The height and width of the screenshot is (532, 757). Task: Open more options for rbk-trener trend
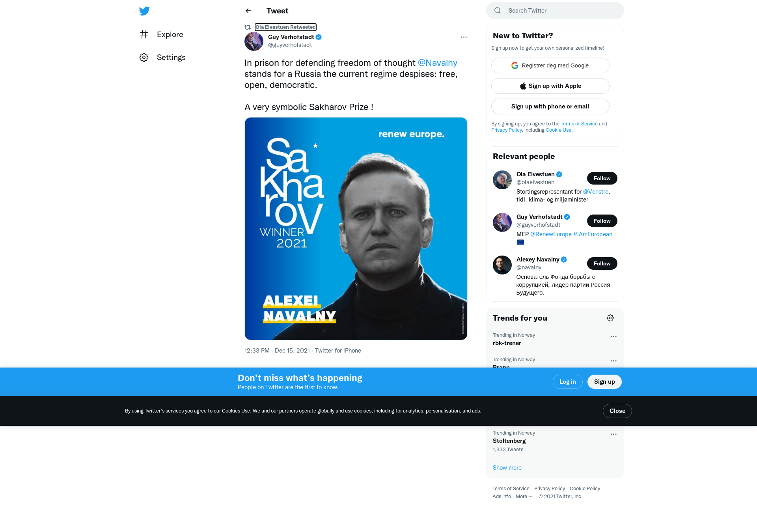coord(613,336)
